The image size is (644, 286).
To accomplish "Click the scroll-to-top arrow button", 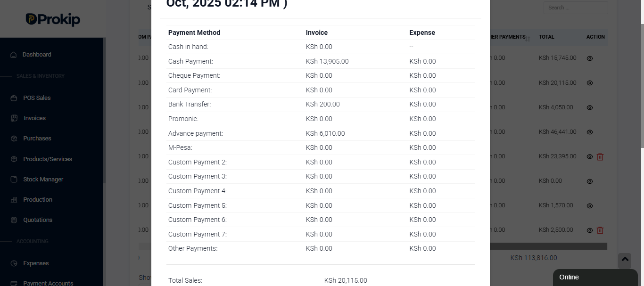I will (x=625, y=260).
